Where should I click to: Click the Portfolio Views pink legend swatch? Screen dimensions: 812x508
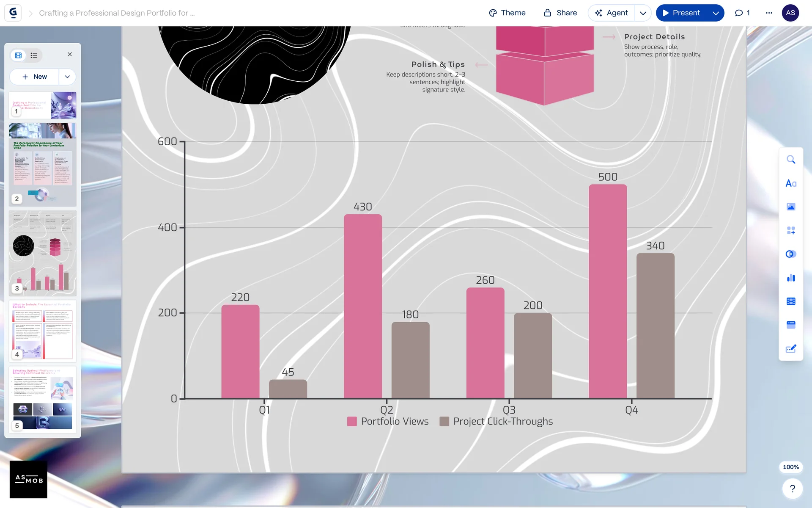(352, 421)
